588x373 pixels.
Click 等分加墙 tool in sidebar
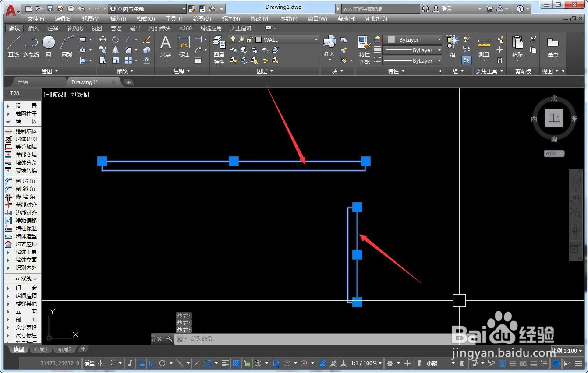coord(26,147)
